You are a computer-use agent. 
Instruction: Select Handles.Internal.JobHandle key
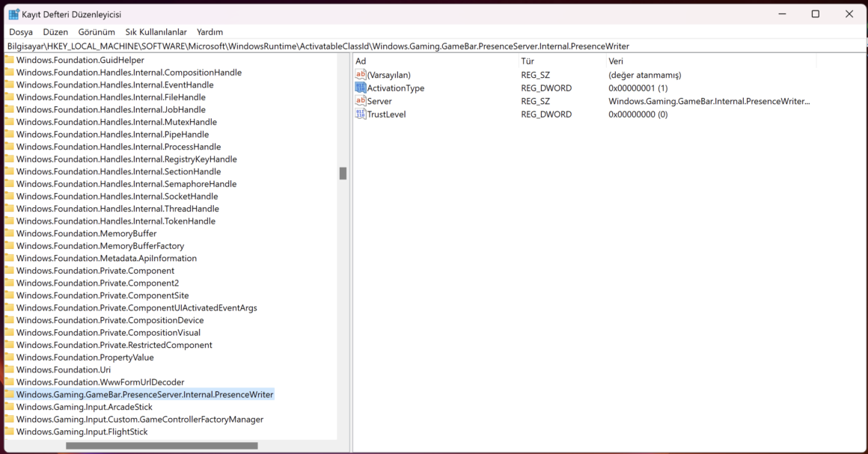(x=111, y=110)
